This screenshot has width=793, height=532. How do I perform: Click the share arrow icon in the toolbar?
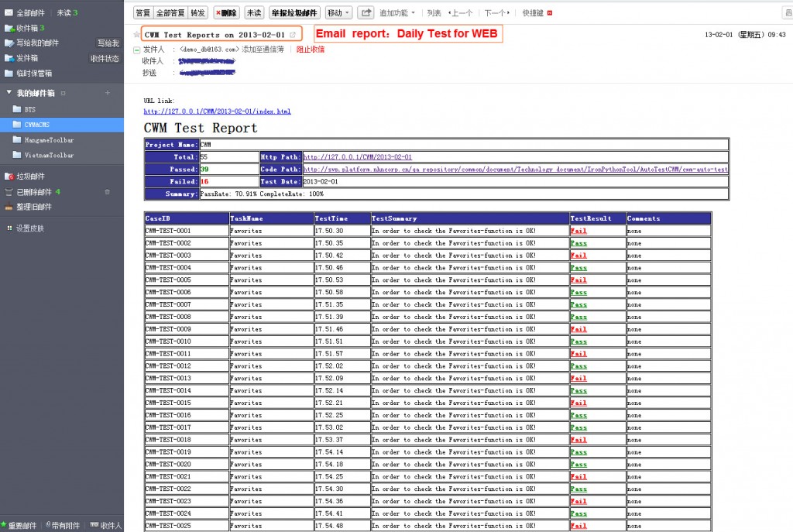coord(366,13)
